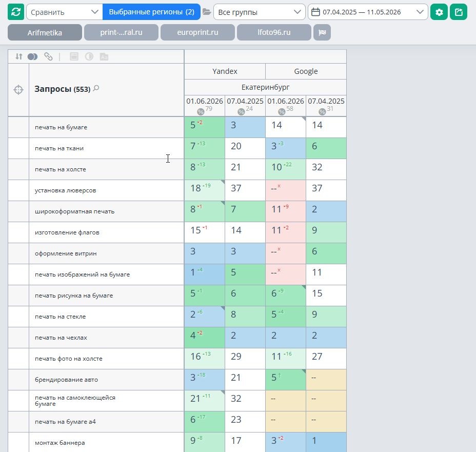476x452 pixels.
Task: Click the green refresh icon button
Action: pos(16,12)
